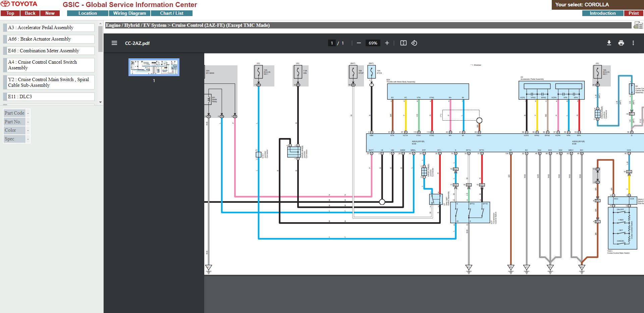Click the Toyota logo
The image size is (644, 313).
click(19, 4)
